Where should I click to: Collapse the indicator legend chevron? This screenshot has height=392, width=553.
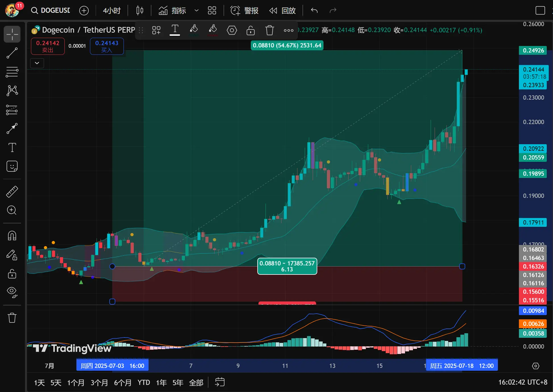coord(37,63)
